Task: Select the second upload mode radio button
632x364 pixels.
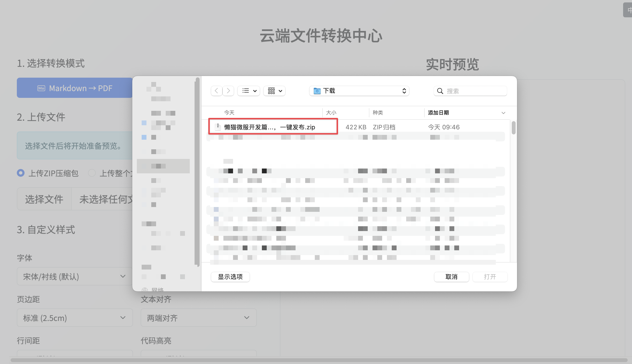Action: [x=92, y=173]
